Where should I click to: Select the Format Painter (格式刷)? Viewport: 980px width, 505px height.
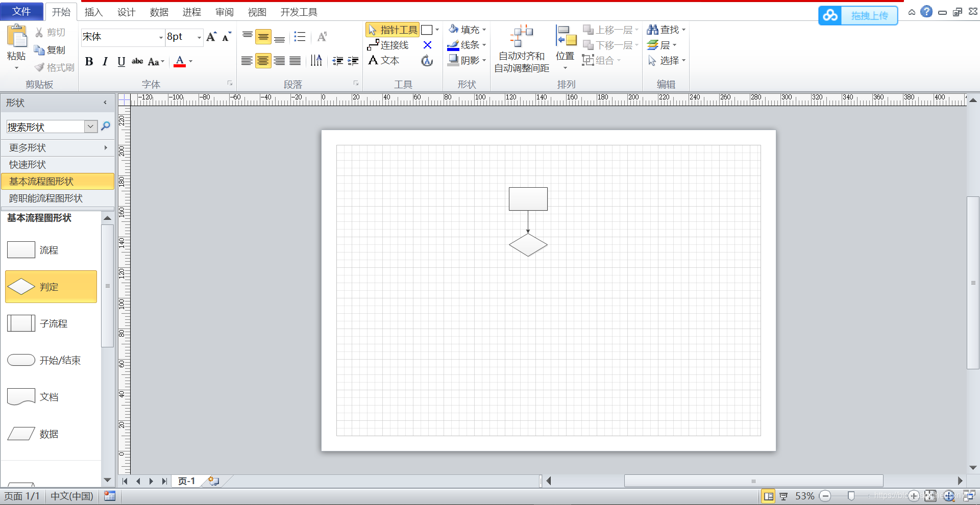pos(54,67)
